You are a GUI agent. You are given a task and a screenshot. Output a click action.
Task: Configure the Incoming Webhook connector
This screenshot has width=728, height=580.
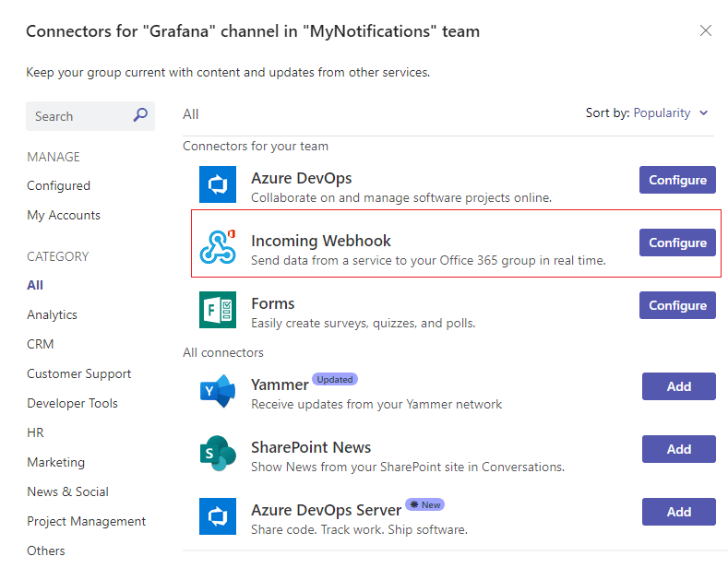coord(677,243)
